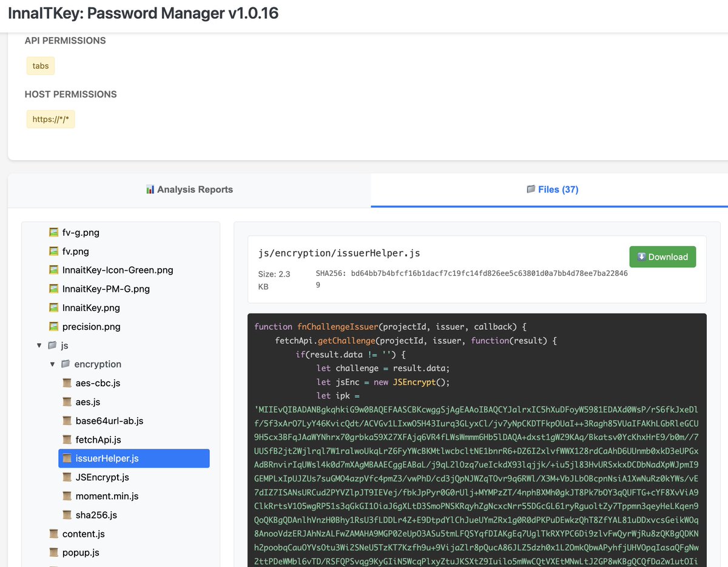This screenshot has height=567, width=728.
Task: Switch to the Analysis Reports tab
Action: coord(189,190)
